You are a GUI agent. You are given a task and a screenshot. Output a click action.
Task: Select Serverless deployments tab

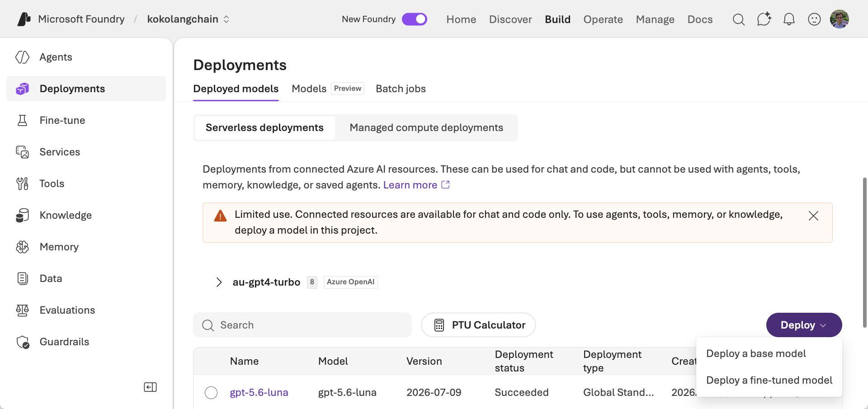pos(264,127)
